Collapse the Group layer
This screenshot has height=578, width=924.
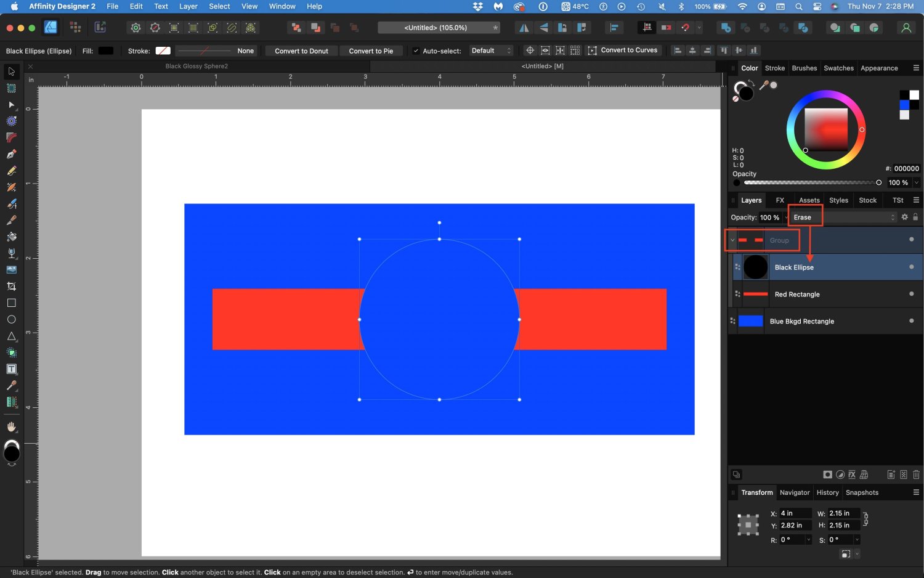(732, 240)
